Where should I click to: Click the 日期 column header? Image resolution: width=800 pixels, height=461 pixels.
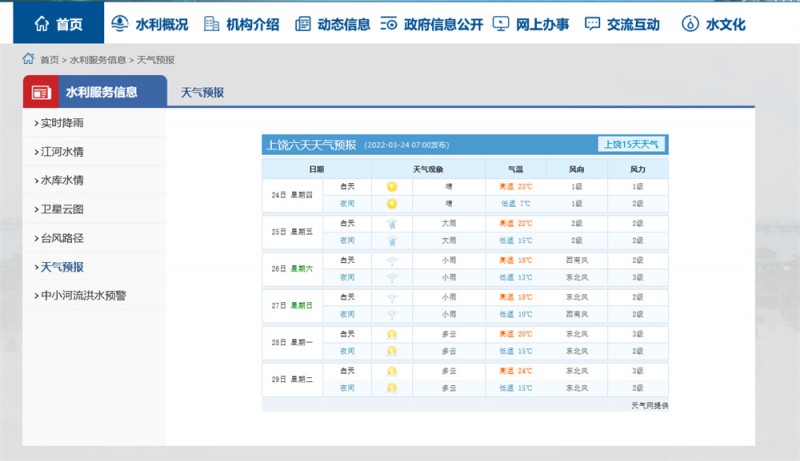[316, 169]
